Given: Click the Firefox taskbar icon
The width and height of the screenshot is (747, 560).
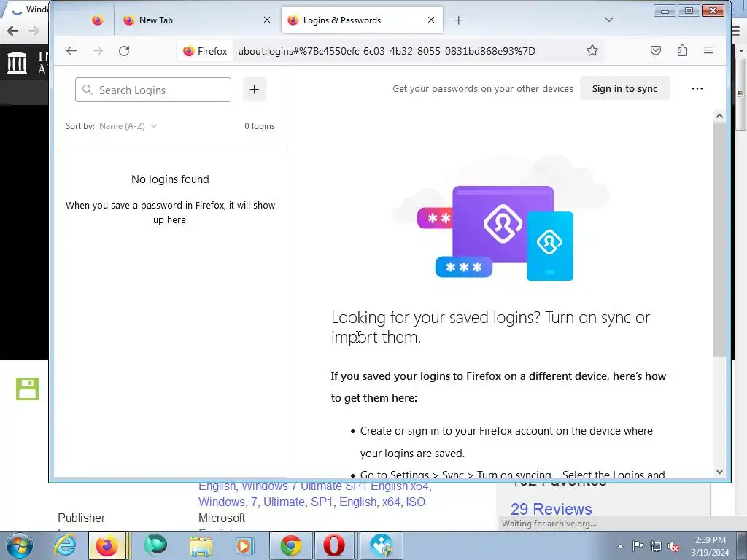Looking at the screenshot, I should (107, 545).
